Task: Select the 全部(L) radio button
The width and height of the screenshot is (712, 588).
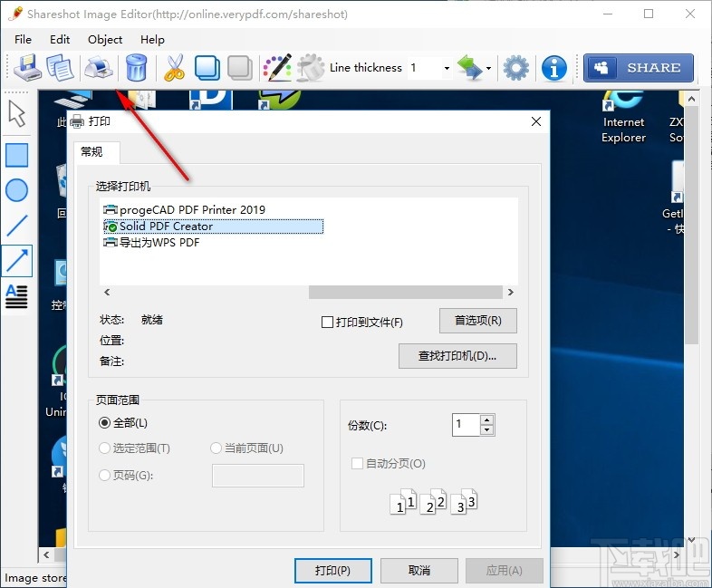Action: point(104,423)
